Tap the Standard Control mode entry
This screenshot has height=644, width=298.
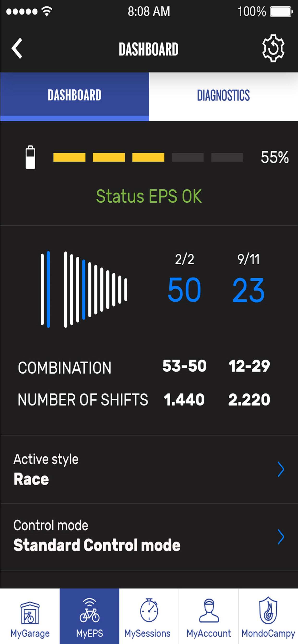point(97,545)
